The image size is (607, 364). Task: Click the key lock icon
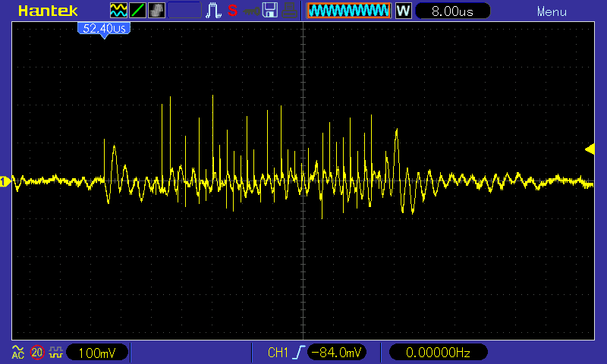tap(251, 11)
